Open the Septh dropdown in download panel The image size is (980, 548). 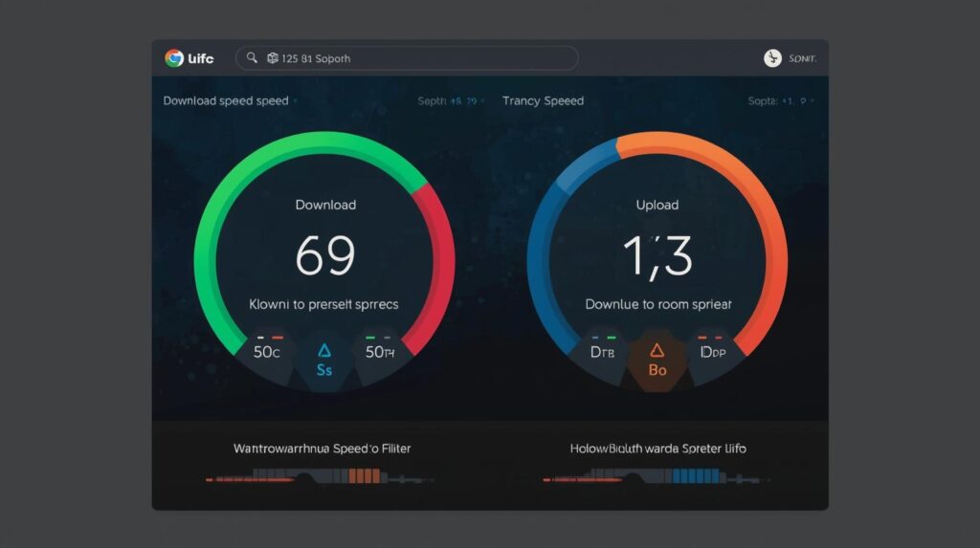point(447,100)
